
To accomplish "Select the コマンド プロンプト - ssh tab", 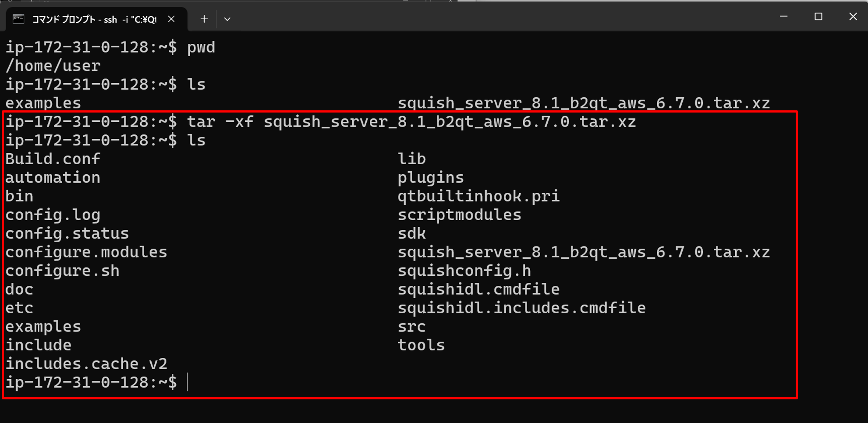I will 94,19.
